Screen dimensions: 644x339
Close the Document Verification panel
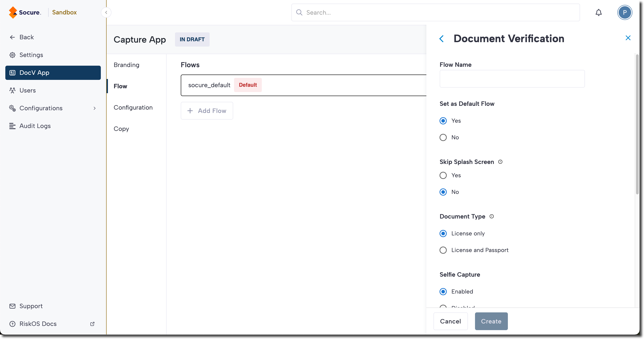pos(628,38)
